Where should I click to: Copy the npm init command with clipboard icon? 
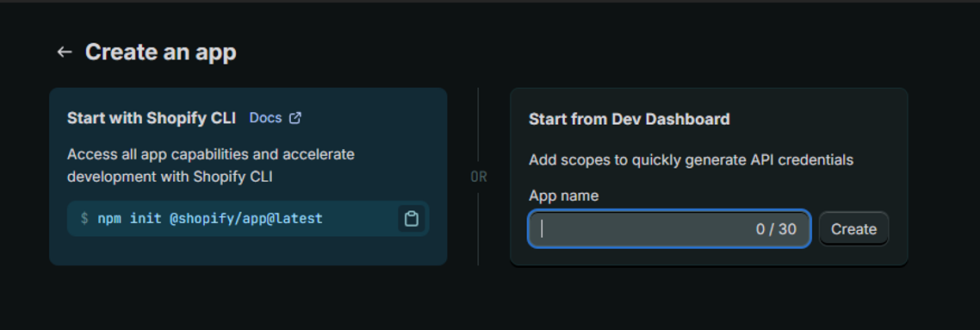[x=412, y=219]
